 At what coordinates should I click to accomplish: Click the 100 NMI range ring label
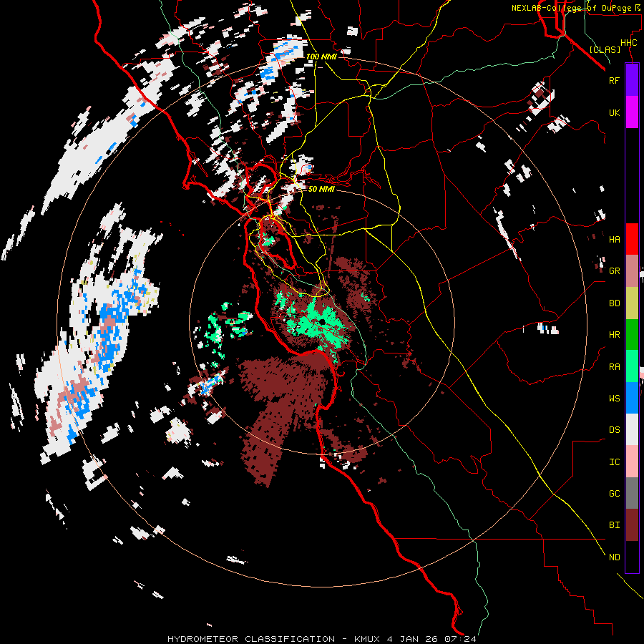coord(321,57)
